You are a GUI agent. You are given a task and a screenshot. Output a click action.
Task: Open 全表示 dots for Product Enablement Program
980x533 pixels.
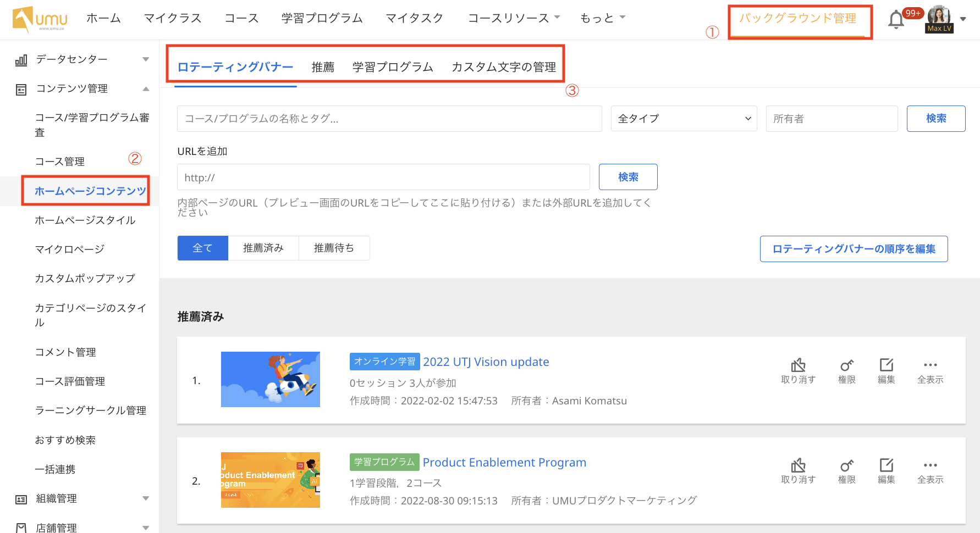pos(930,465)
